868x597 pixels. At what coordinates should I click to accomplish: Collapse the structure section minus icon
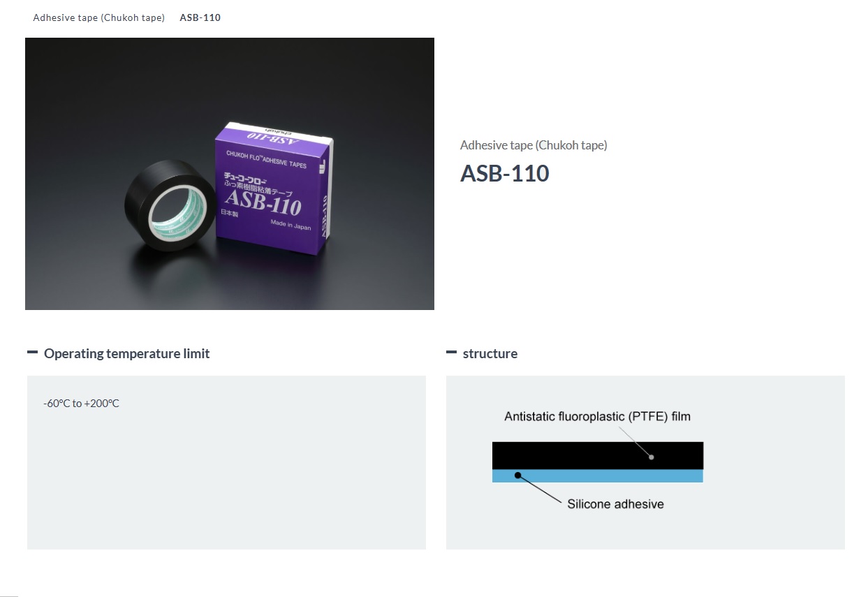pos(451,353)
